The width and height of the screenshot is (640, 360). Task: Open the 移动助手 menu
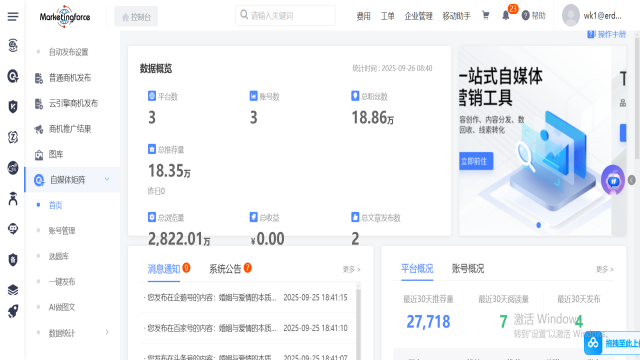click(456, 16)
